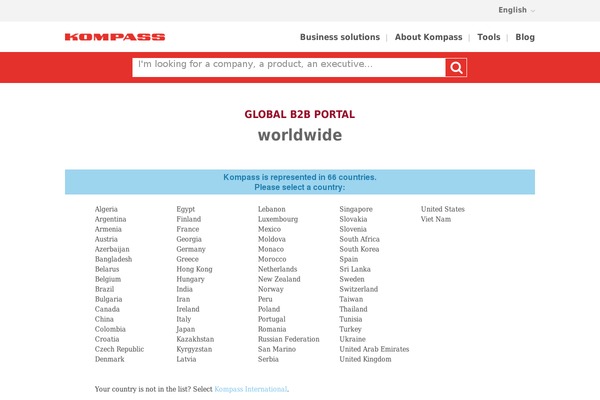Open the Mexico country page

click(x=269, y=229)
